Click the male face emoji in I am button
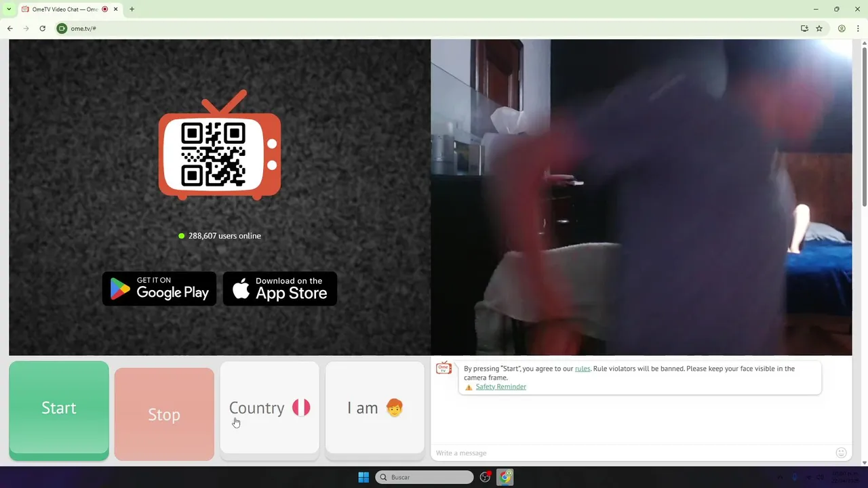 (x=395, y=407)
